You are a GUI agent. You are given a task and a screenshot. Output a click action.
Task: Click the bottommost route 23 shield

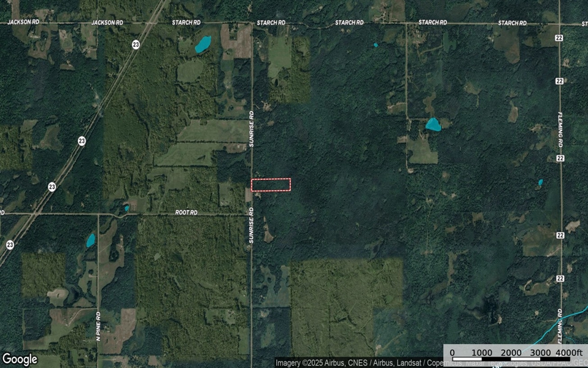pos(10,244)
